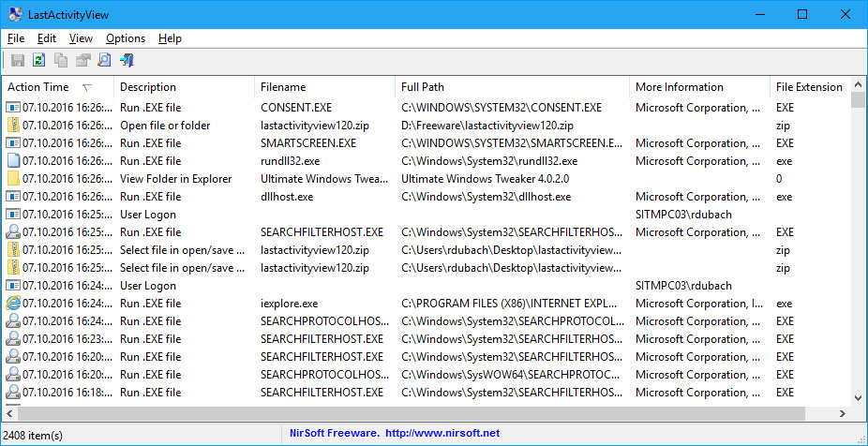This screenshot has width=868, height=446.
Task: Click the vertical scrollbar up arrow
Action: (858, 84)
